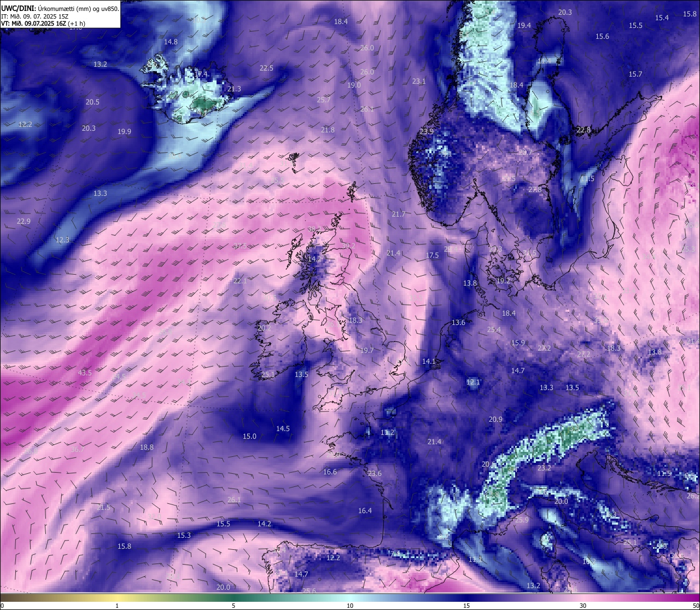Click the 15.4 map value
This screenshot has width=700, height=610.
(662, 18)
